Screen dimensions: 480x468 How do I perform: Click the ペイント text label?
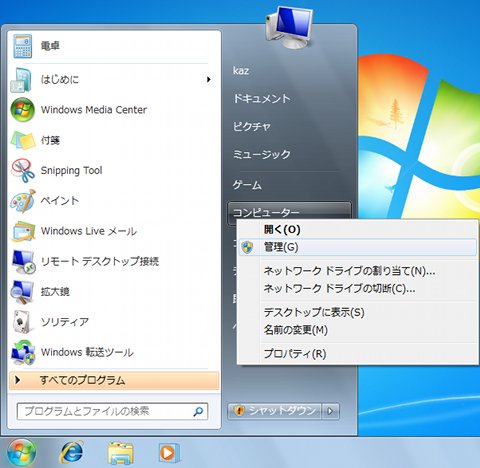(x=60, y=201)
